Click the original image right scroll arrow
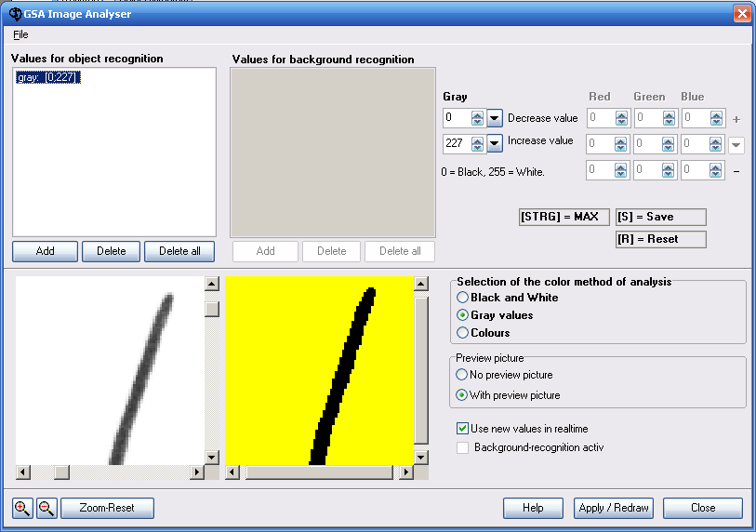 [196, 472]
